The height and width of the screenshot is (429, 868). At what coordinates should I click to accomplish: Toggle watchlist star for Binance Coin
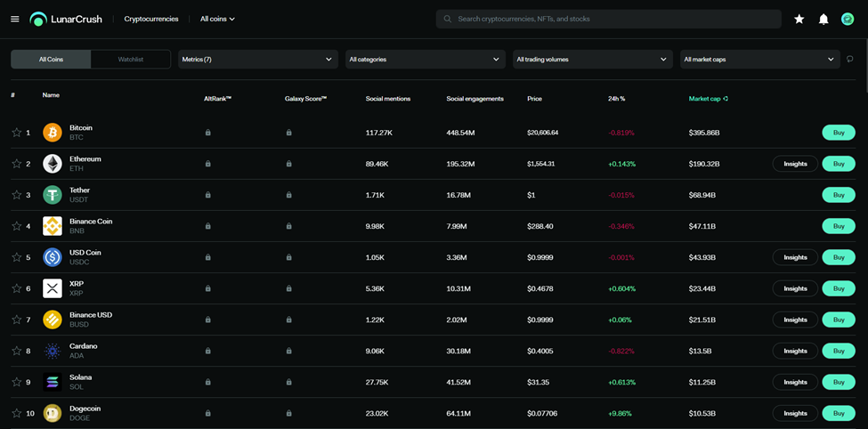tap(17, 226)
